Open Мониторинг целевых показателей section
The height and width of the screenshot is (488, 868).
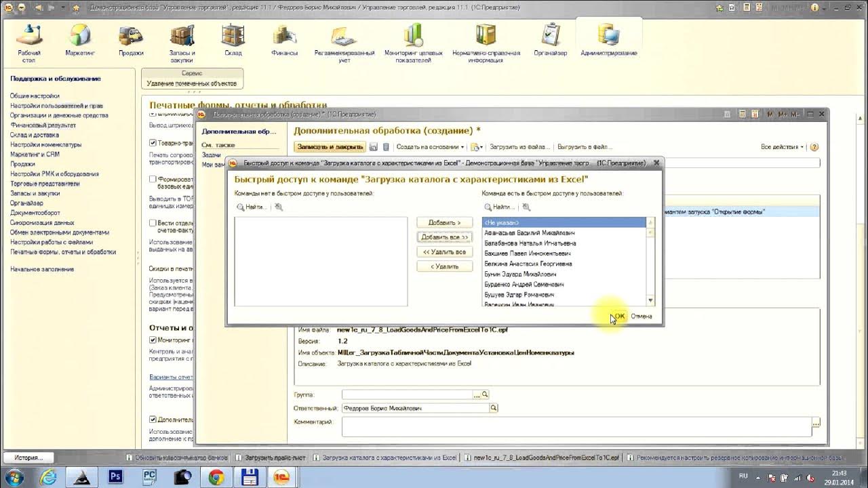(413, 43)
